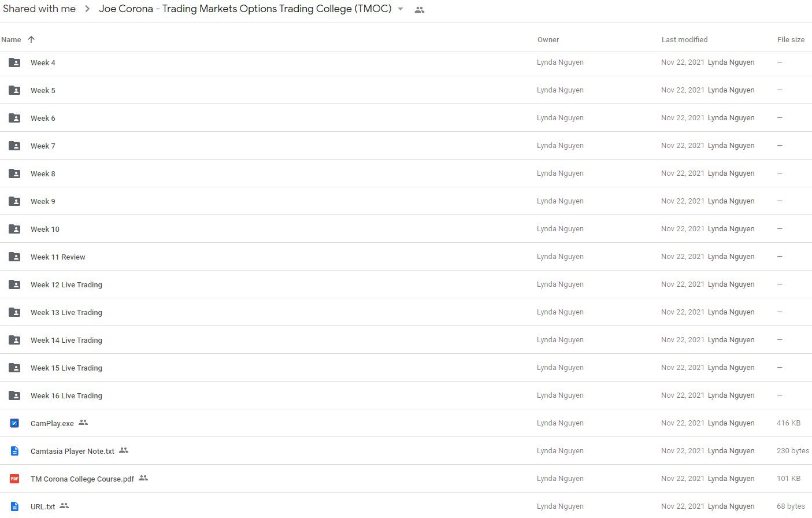
Task: Select the Week 12 Live Trading folder name
Action: (66, 285)
